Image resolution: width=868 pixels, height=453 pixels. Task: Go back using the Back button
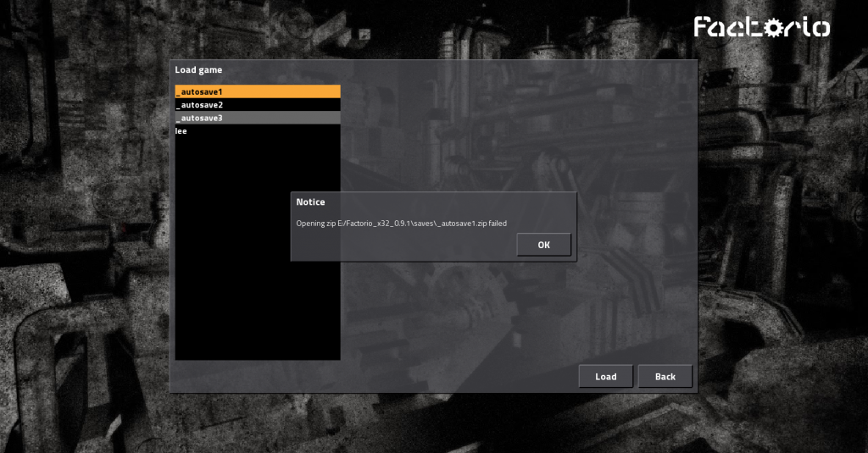(665, 377)
